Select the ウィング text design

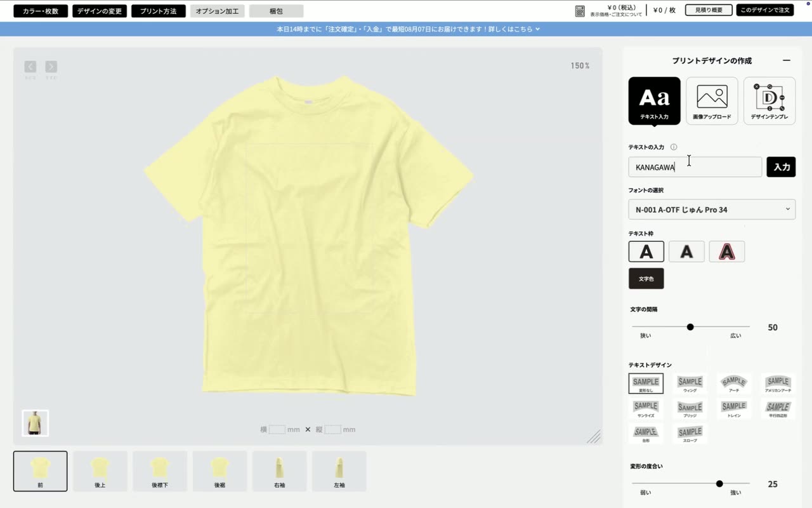pos(690,384)
